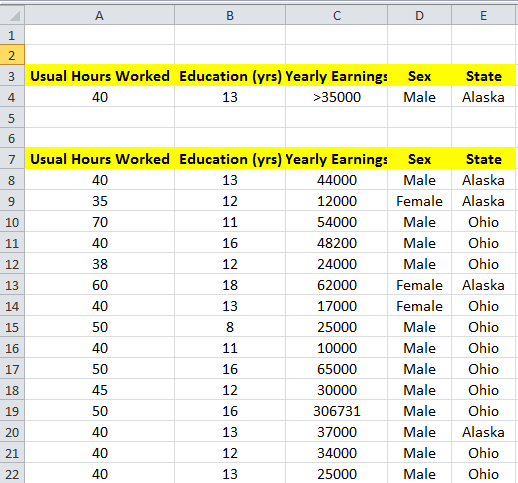Select 'Male' cell in row 8

(419, 180)
